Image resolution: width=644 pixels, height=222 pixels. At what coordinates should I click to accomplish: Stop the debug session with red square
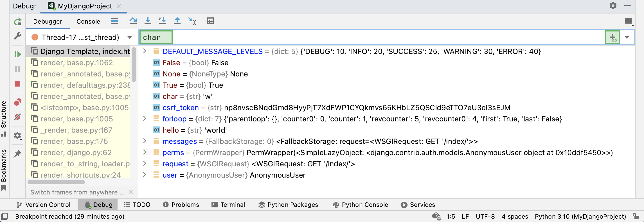(x=17, y=84)
